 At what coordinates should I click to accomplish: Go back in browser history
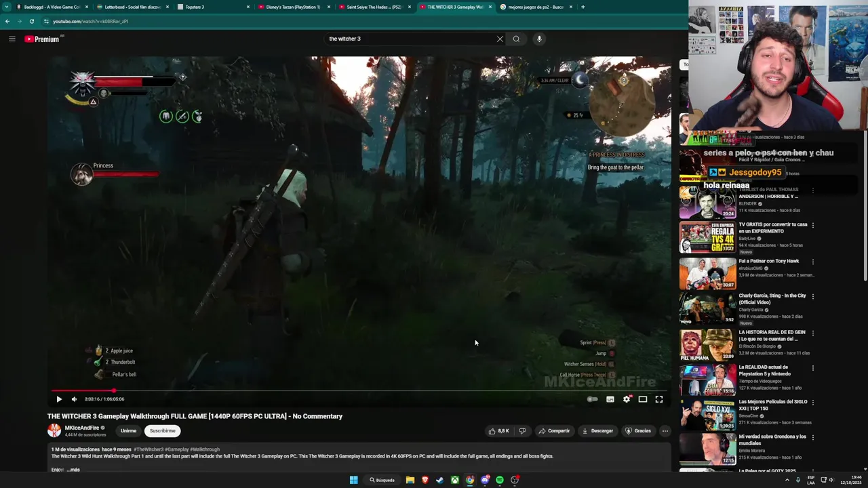[x=7, y=21]
